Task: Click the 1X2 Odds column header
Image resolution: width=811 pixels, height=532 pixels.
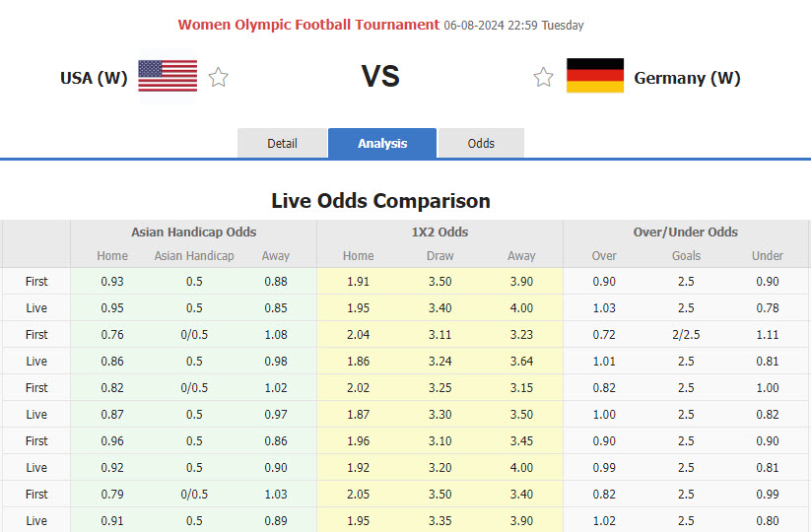Action: [x=439, y=233]
